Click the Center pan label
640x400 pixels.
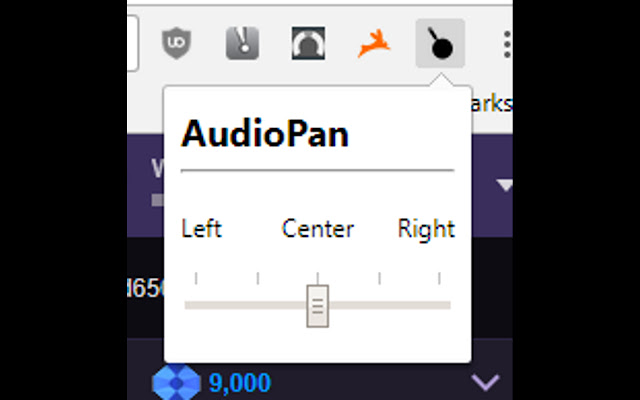point(318,229)
